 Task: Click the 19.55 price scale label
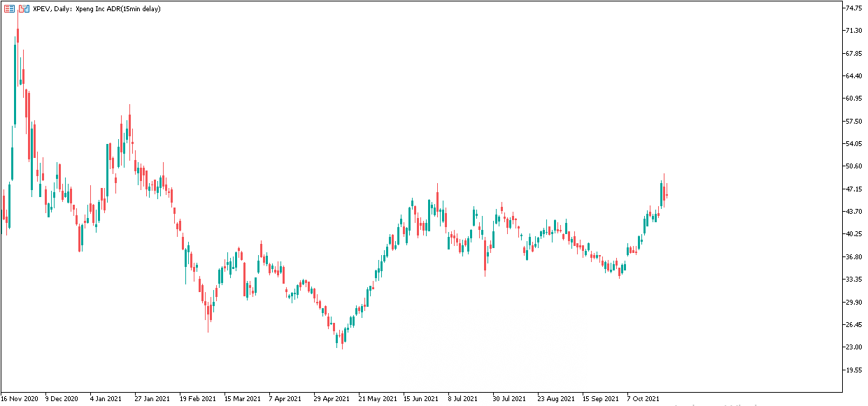tap(854, 370)
